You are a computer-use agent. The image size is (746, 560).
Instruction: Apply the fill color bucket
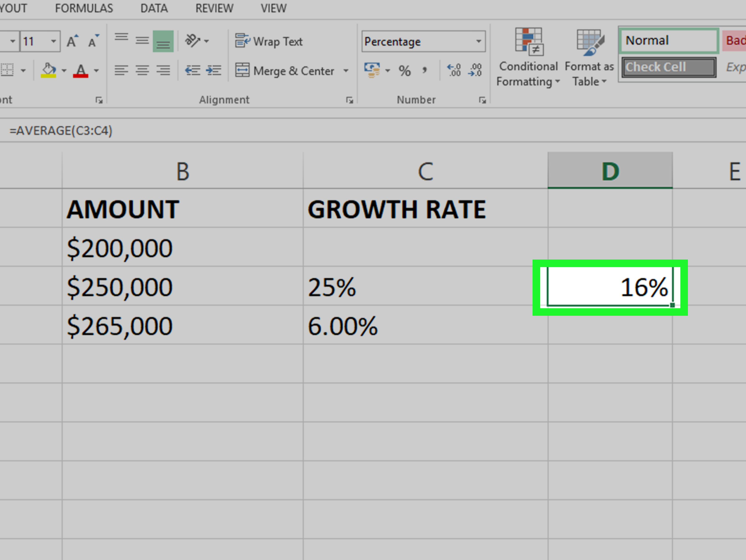coord(49,70)
